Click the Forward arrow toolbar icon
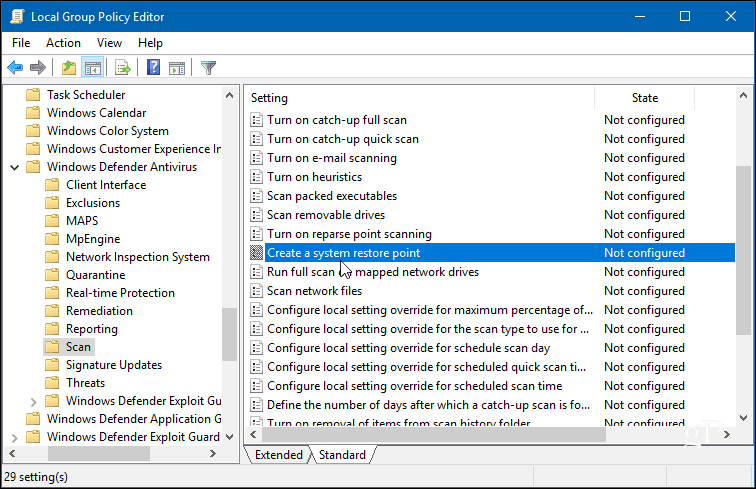The image size is (756, 489). [x=38, y=68]
